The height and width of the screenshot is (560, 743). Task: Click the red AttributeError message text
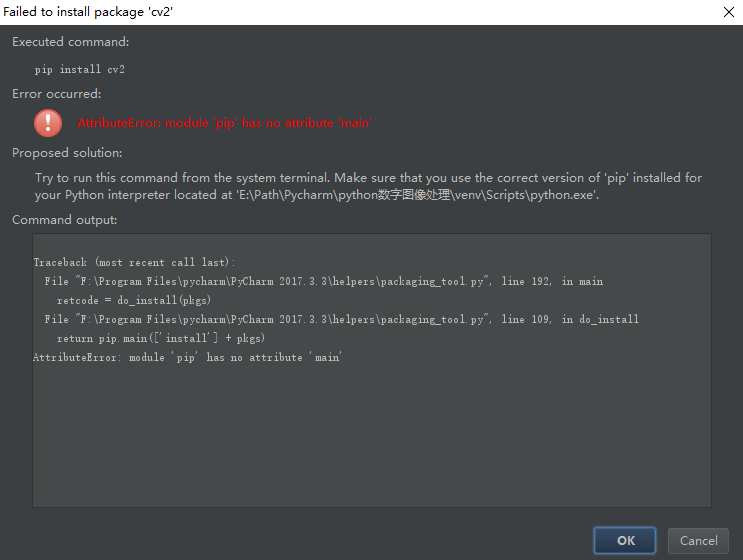coord(224,123)
